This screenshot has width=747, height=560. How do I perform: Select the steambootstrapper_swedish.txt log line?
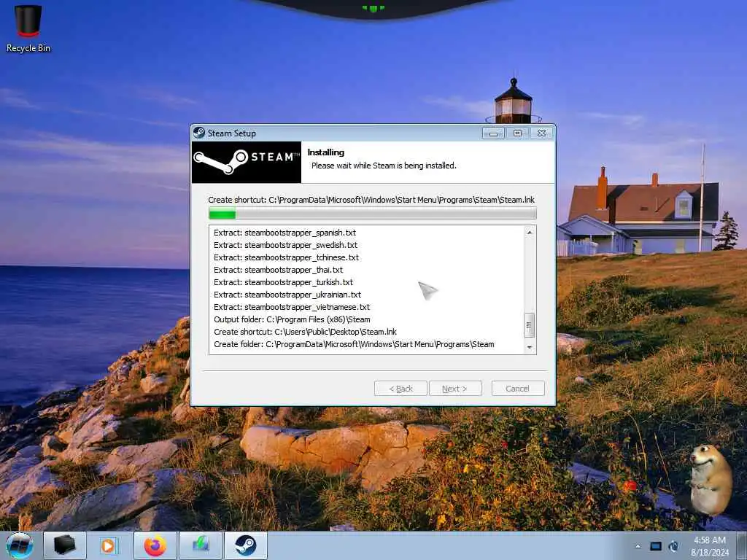[285, 245]
